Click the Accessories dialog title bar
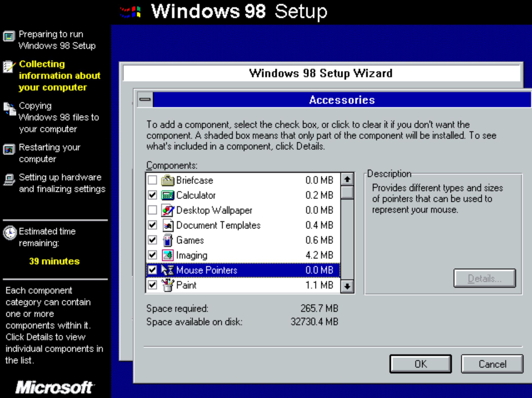532x398 pixels. pyautogui.click(x=342, y=99)
